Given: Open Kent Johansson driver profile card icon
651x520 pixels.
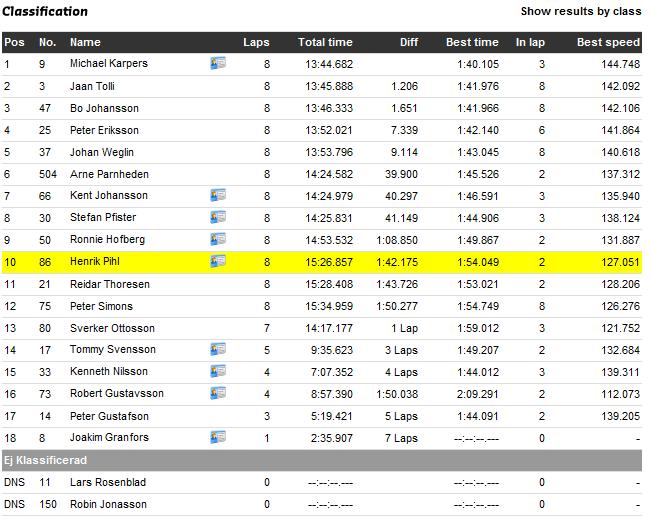Looking at the screenshot, I should [218, 195].
